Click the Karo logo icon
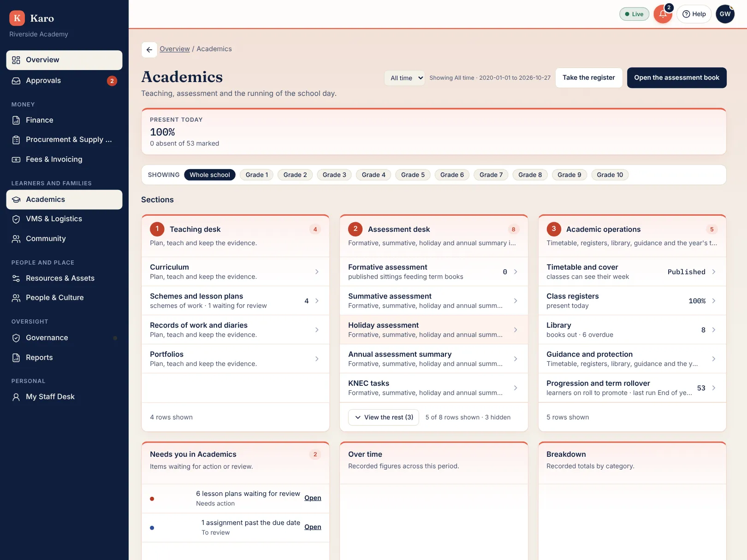The image size is (747, 560). 17,18
